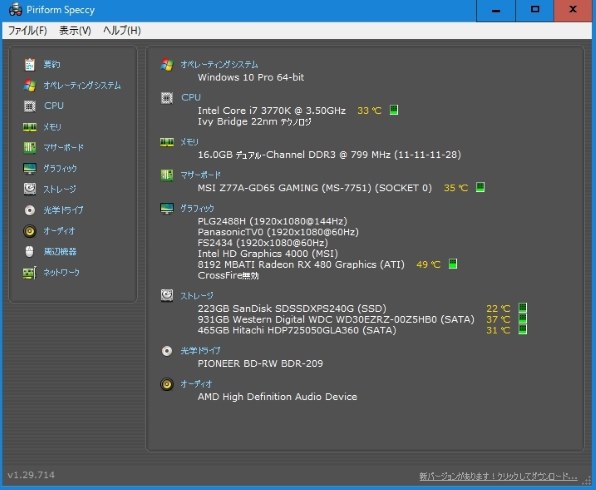Click the メモリ heading link in summary
The image size is (596, 490).
pos(189,142)
